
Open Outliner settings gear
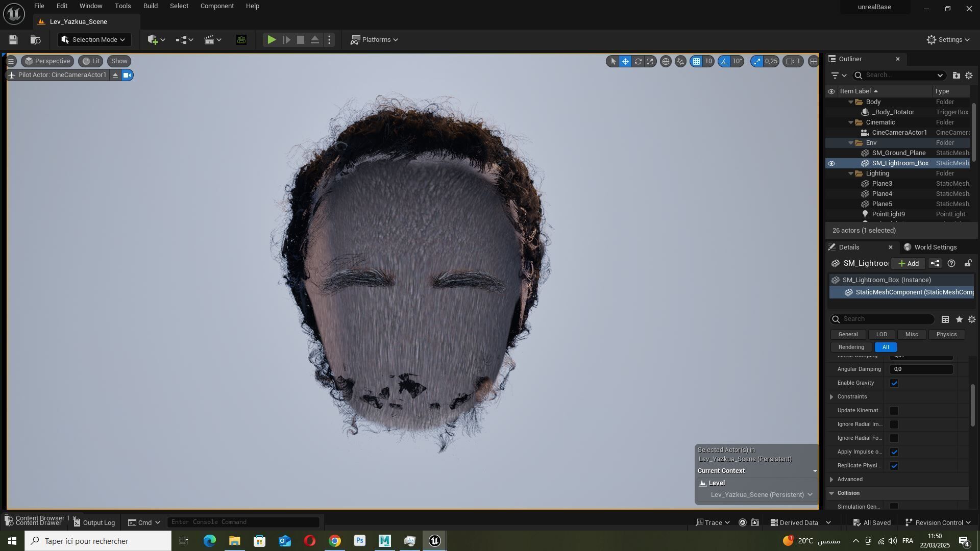(969, 76)
